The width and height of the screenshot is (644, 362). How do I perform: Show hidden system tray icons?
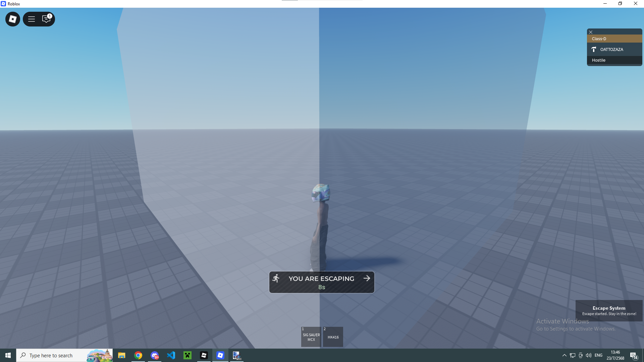tap(564, 355)
